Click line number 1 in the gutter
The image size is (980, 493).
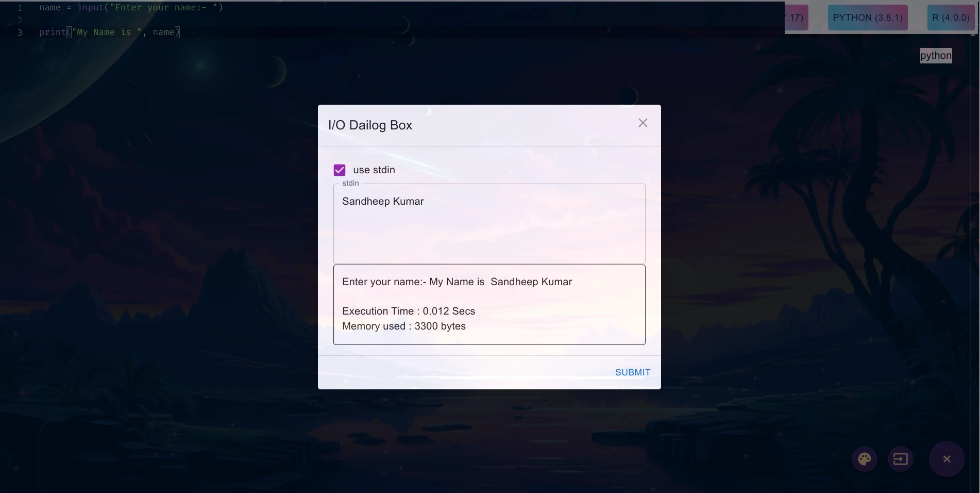[20, 8]
